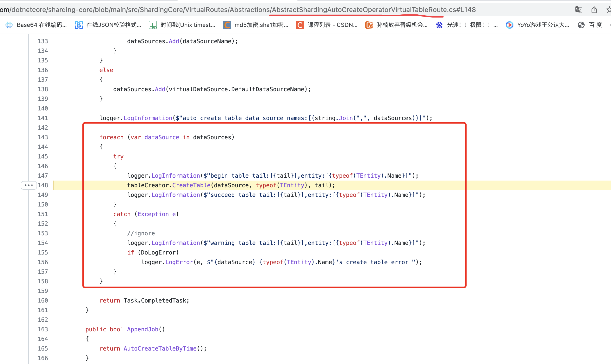
Task: Open Google Translate from the address bar icon
Action: point(579,10)
